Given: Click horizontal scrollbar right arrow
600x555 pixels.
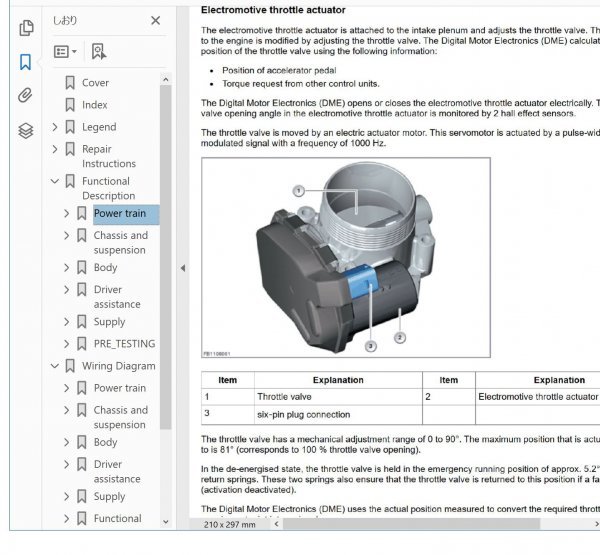Looking at the screenshot, I should (x=596, y=524).
